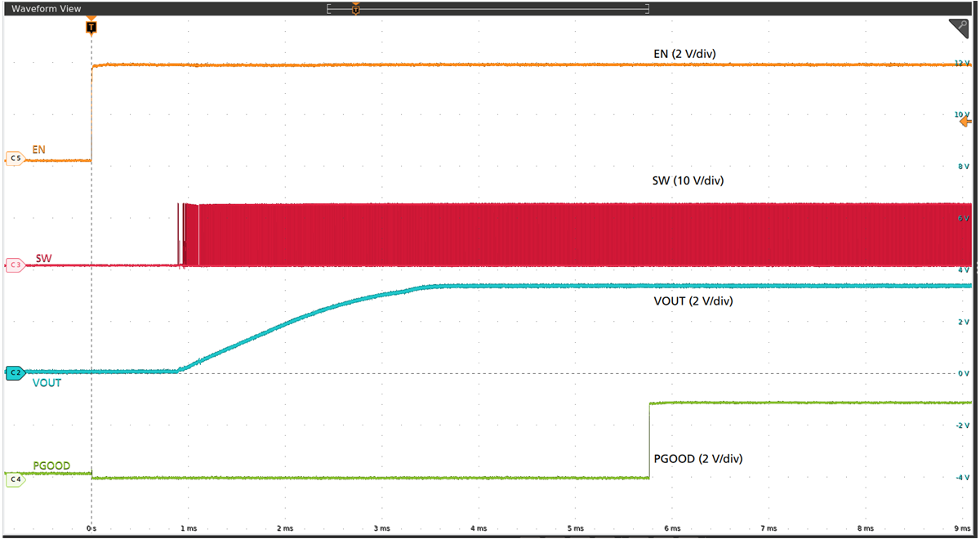Click the 12 V vertical scale label
The height and width of the screenshot is (539, 980).
pos(961,63)
